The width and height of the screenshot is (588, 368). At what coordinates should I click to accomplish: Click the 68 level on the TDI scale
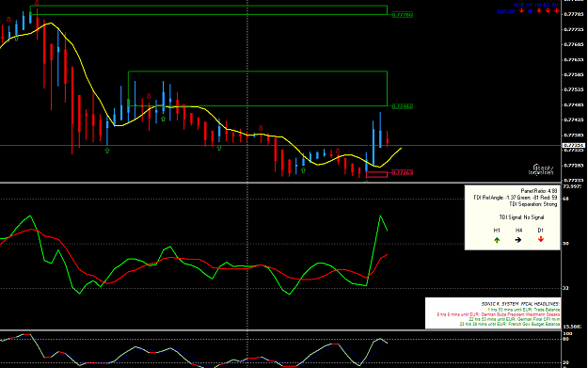(565, 199)
